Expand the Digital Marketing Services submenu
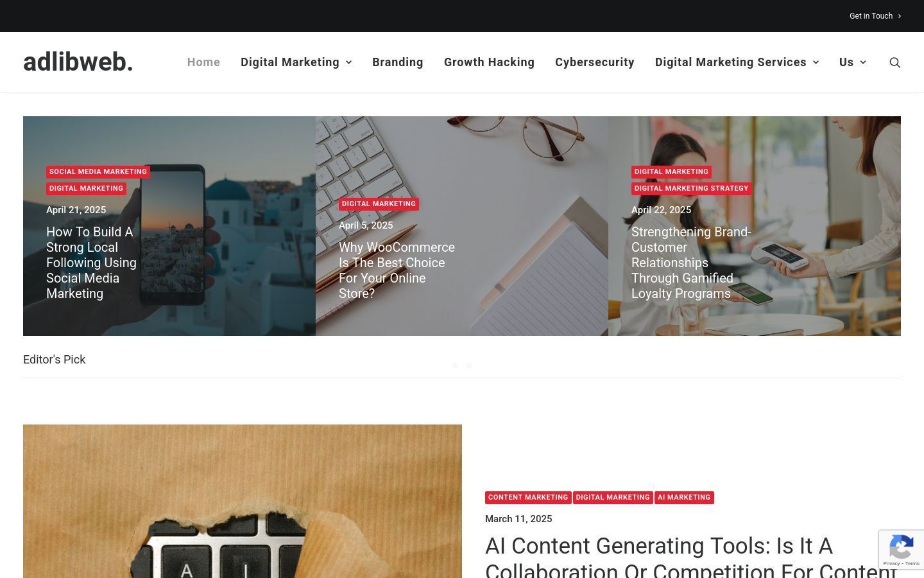 737,62
